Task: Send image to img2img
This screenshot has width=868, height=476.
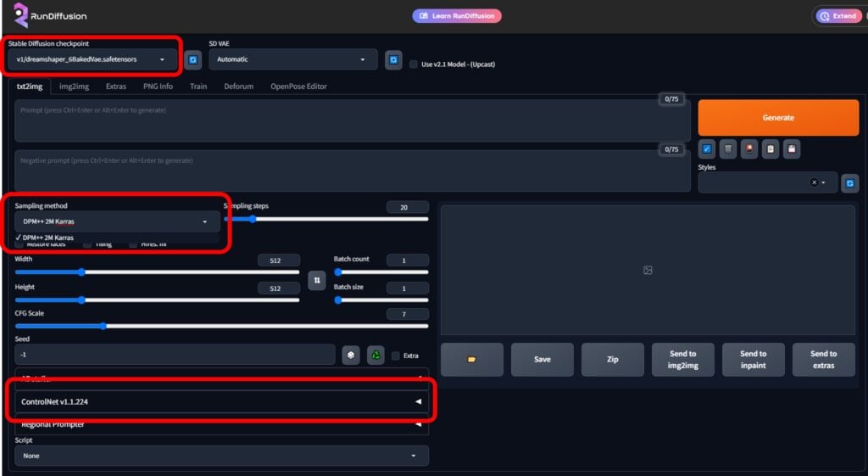Action: (682, 359)
